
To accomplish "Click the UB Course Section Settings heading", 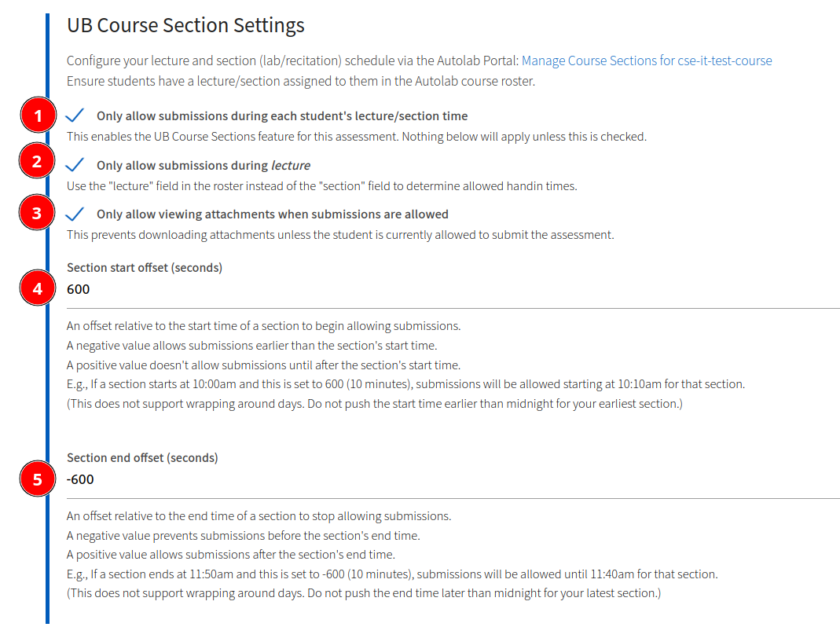I will pos(185,25).
